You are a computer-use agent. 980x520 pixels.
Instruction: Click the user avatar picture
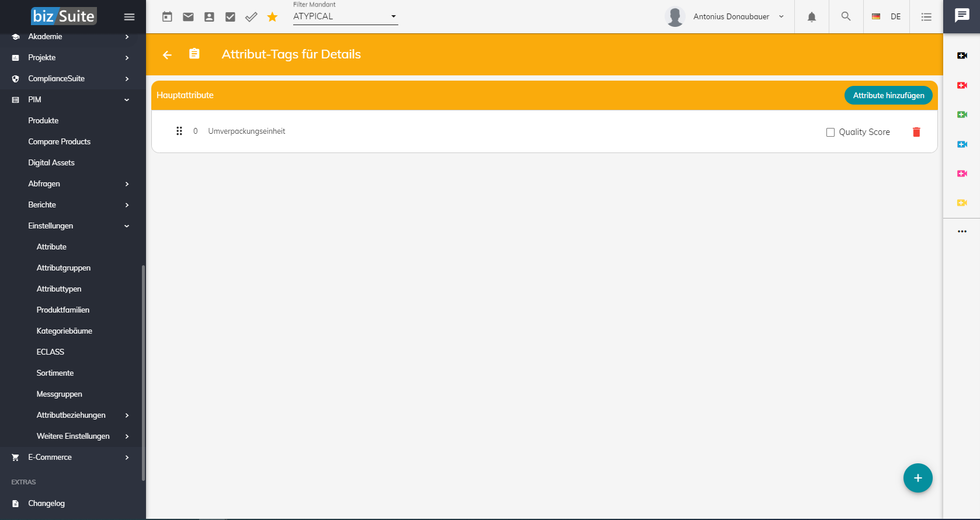675,16
